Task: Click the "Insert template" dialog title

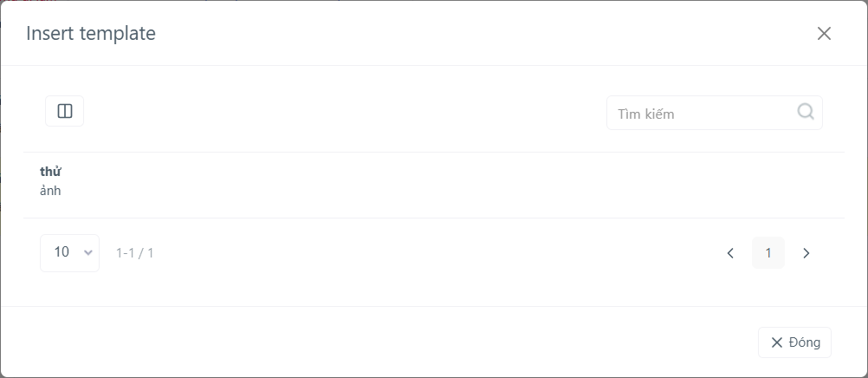Action: [x=91, y=33]
